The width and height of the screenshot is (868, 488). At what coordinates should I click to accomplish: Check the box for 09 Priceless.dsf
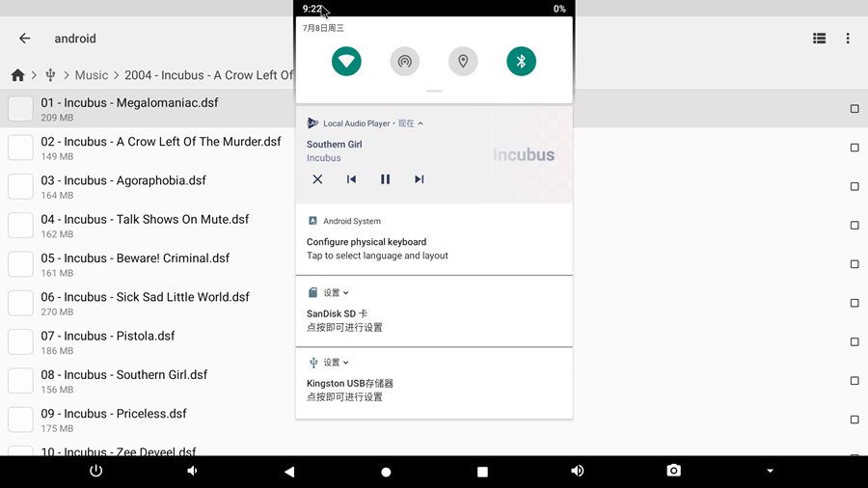(x=854, y=420)
